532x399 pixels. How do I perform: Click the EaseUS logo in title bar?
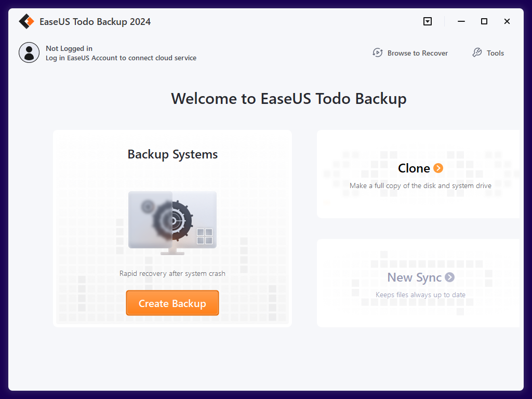point(26,21)
